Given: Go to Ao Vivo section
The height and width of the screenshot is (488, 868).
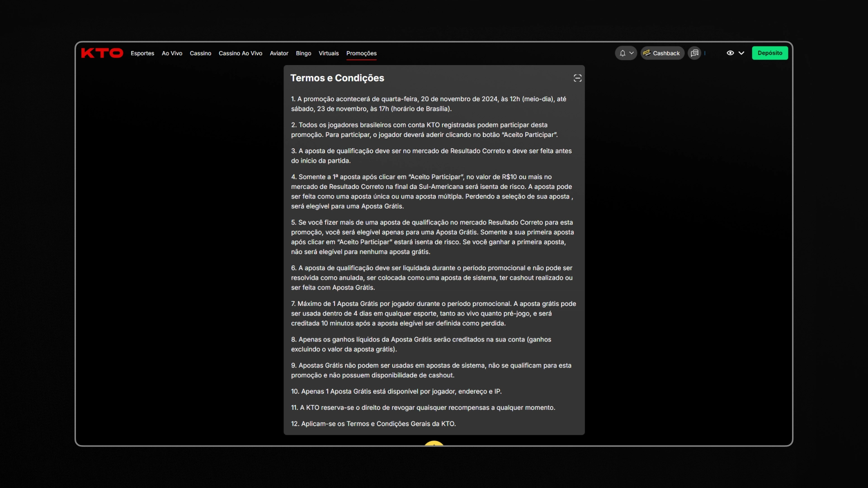Looking at the screenshot, I should point(172,53).
